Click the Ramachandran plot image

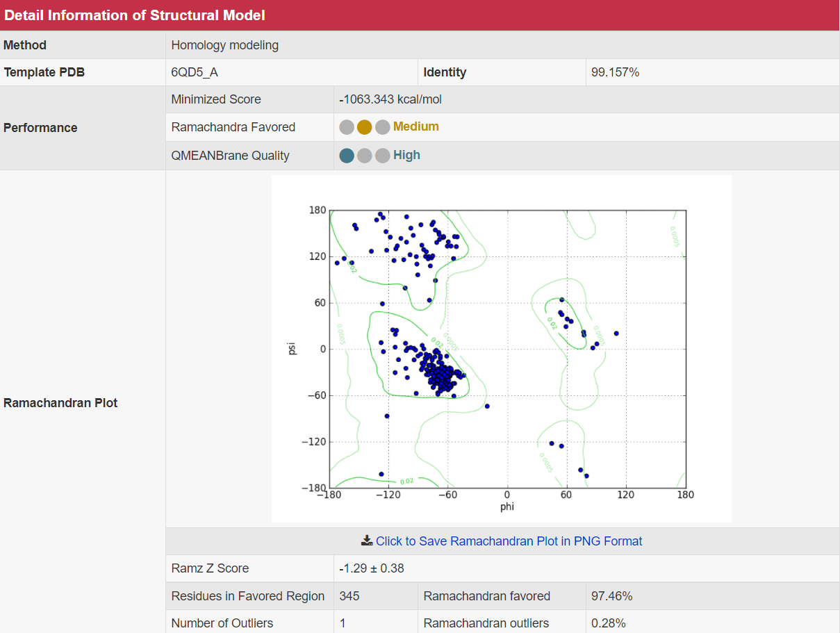[x=501, y=348]
